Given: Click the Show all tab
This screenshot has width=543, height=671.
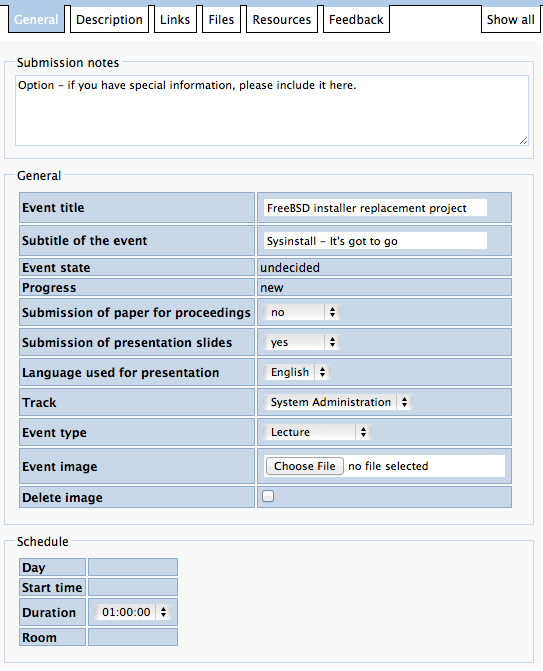Looking at the screenshot, I should [x=510, y=20].
